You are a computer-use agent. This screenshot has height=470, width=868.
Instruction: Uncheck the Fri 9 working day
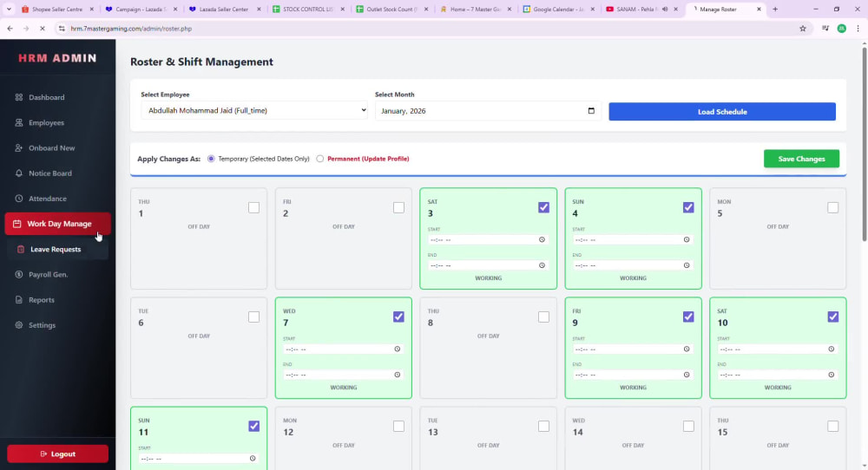coord(688,317)
